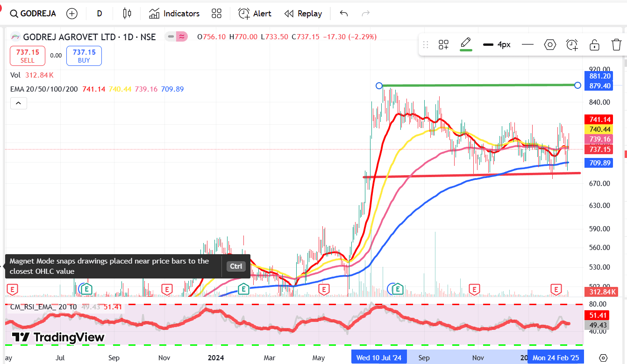Screen dimensions: 627x364
Task: Toggle the gray pill status indicator
Action: 171,36
